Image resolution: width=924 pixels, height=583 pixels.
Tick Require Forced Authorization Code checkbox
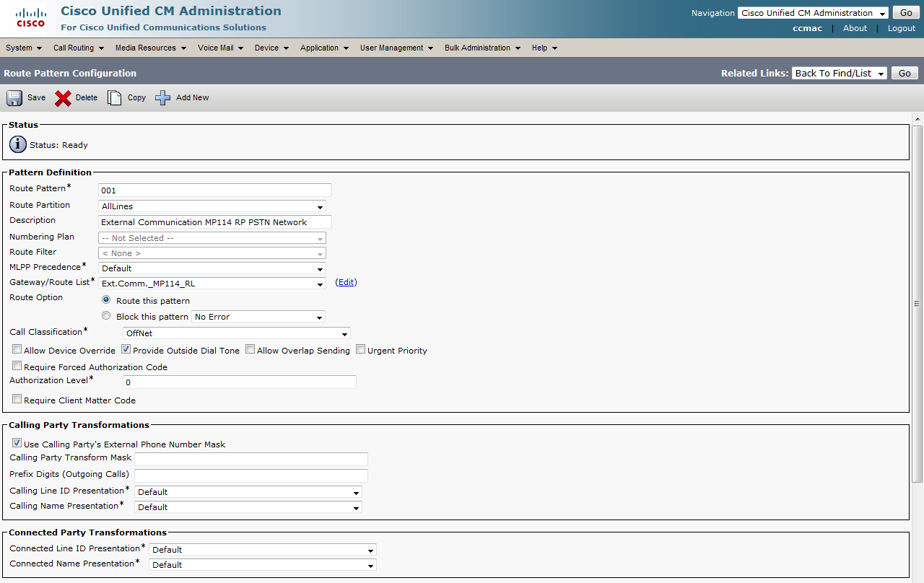pyautogui.click(x=17, y=367)
